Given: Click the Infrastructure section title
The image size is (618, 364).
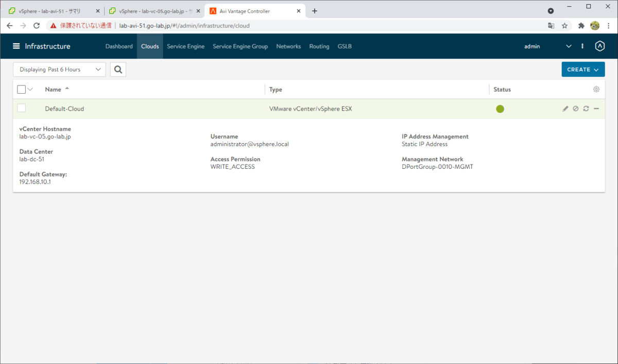Looking at the screenshot, I should [x=48, y=46].
